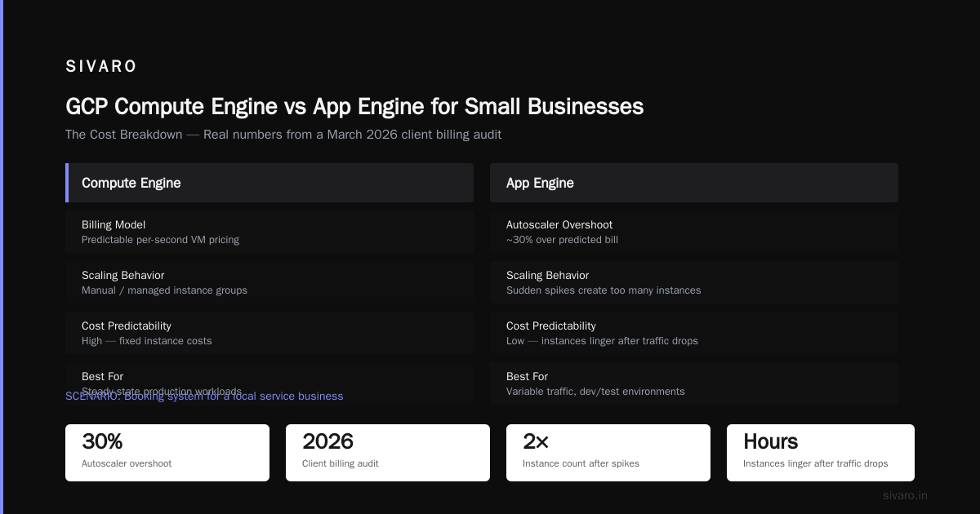Click 'Client billing audit' label
980x514 pixels.
click(341, 463)
